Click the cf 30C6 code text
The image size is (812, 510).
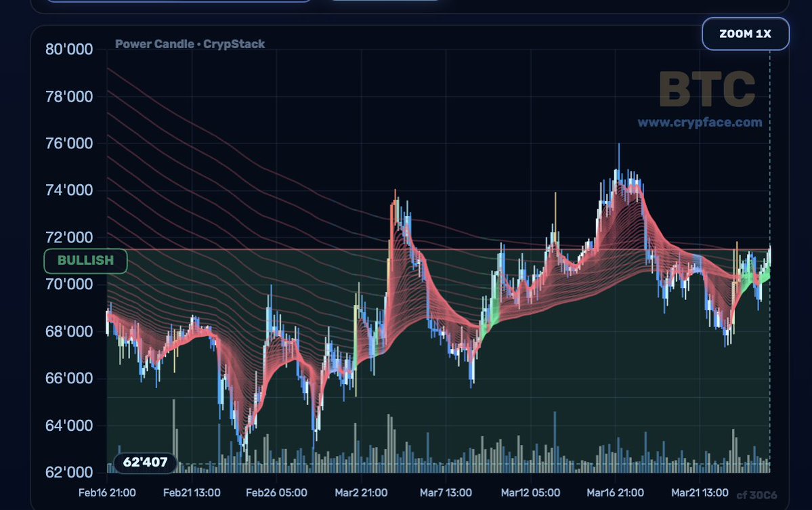[x=756, y=495]
